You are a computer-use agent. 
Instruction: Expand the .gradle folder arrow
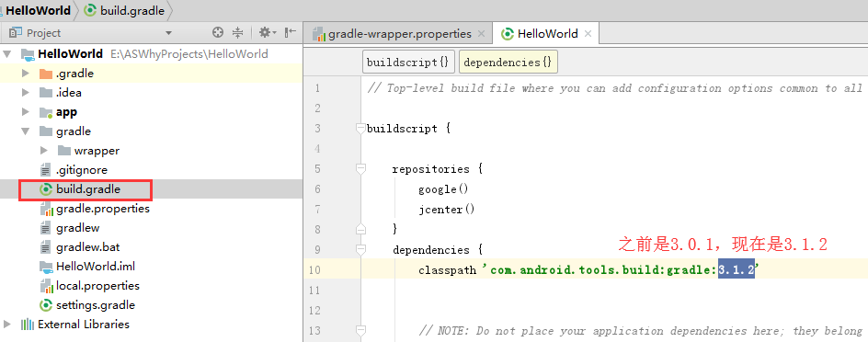25,73
